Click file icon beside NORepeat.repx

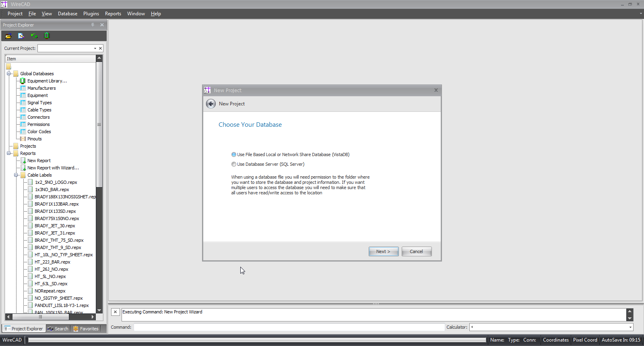[30, 291]
